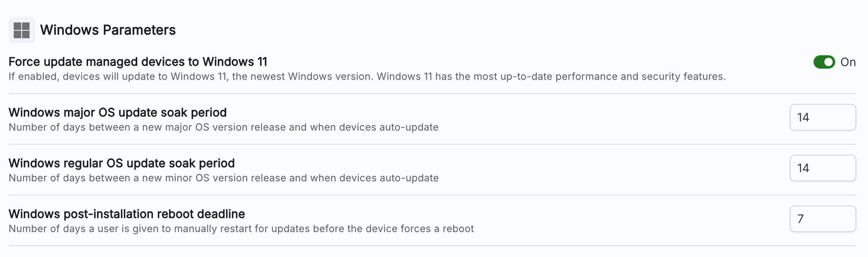The height and width of the screenshot is (257, 868).
Task: Highlight the value 14 in the top numeric box
Action: point(823,117)
